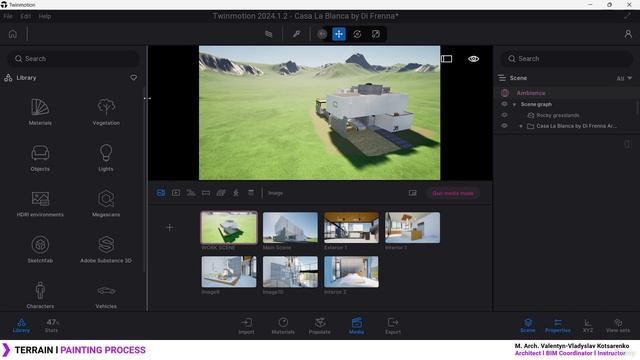Image resolution: width=640 pixels, height=360 pixels.
Task: Open the Megascans library category
Action: (x=106, y=203)
